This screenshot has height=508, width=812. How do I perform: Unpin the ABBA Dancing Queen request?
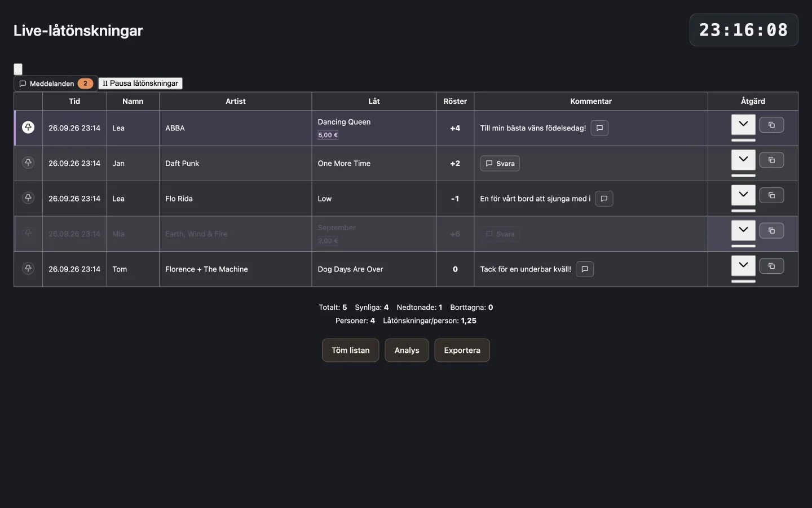point(28,128)
